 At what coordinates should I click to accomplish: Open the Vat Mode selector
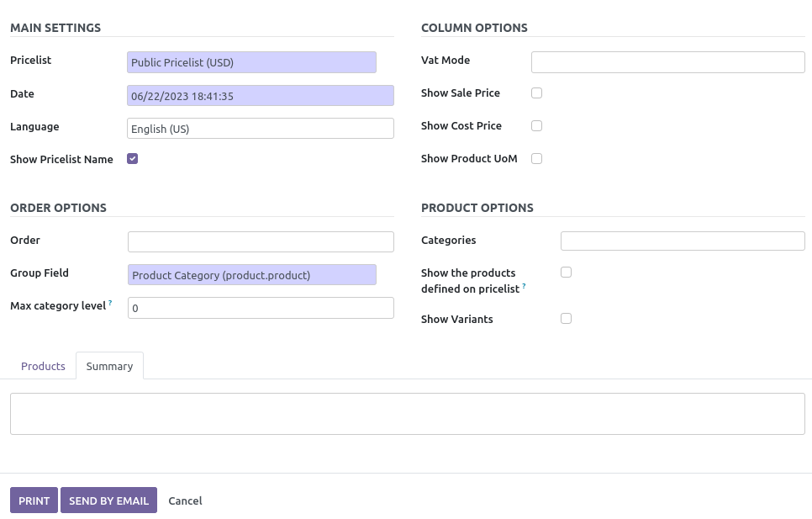coord(667,61)
